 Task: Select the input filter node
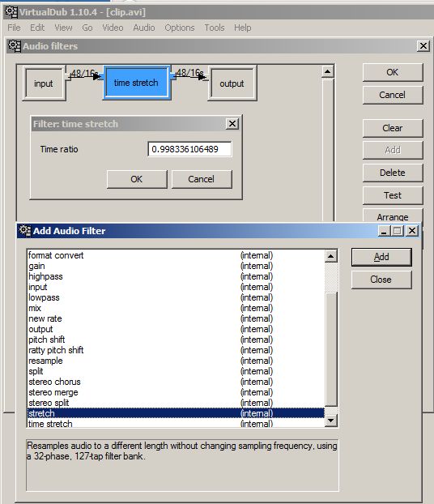(44, 83)
